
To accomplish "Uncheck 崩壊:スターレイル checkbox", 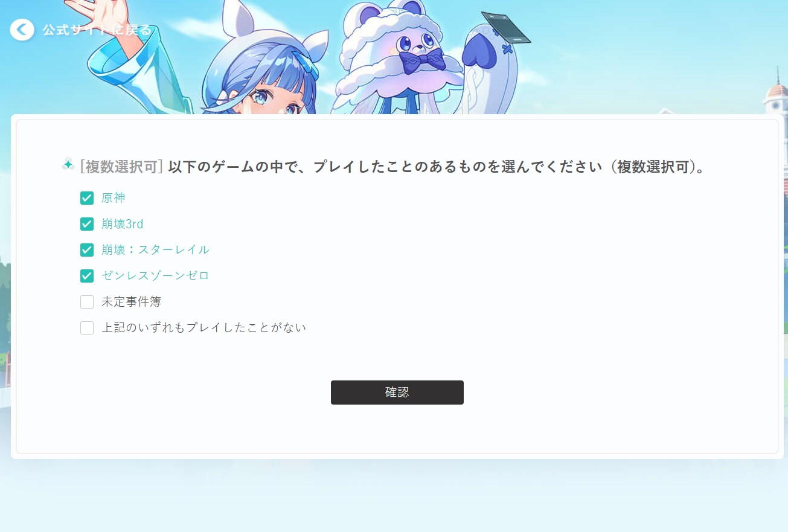I will pyautogui.click(x=87, y=250).
